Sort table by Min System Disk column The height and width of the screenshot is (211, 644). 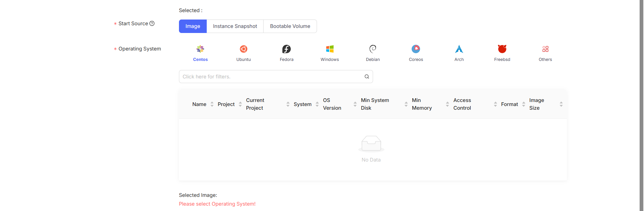(406, 104)
